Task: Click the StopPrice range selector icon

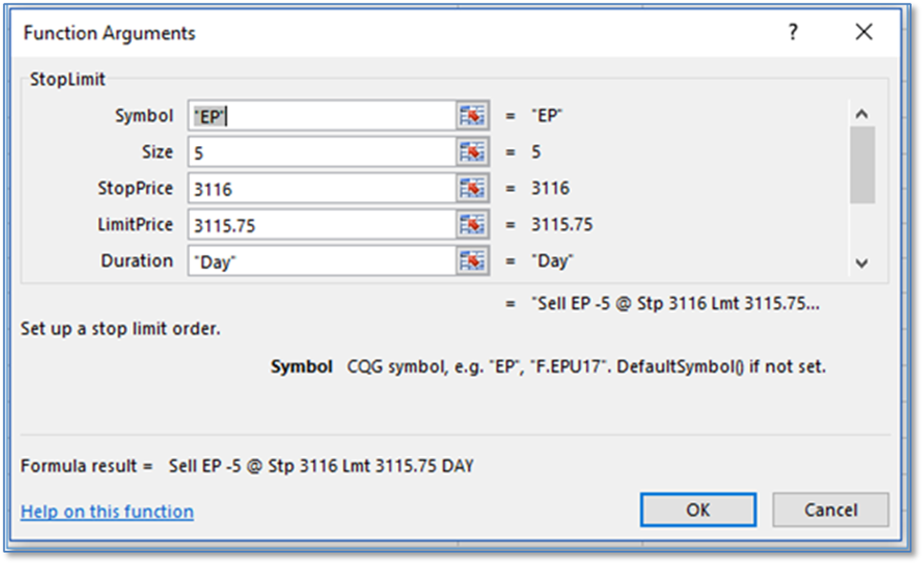Action: [x=472, y=188]
